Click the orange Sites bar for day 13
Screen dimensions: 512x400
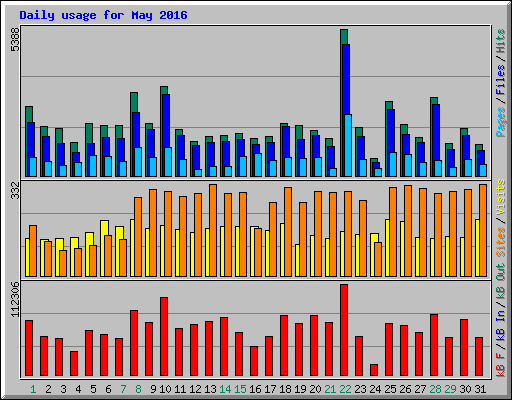coord(213,230)
